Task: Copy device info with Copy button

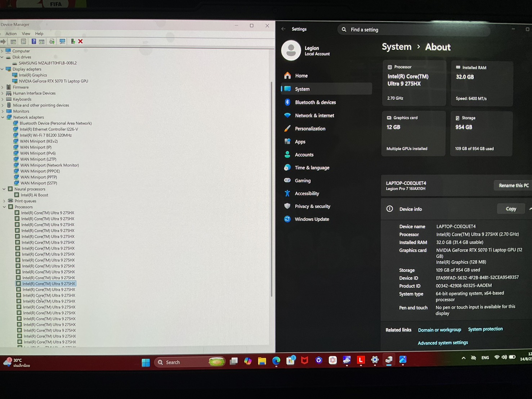Action: point(511,209)
